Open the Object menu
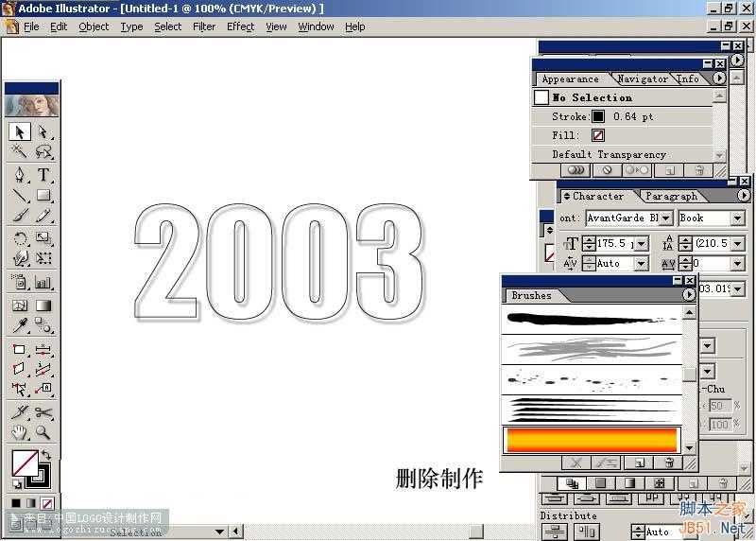756x541 pixels. click(x=94, y=26)
